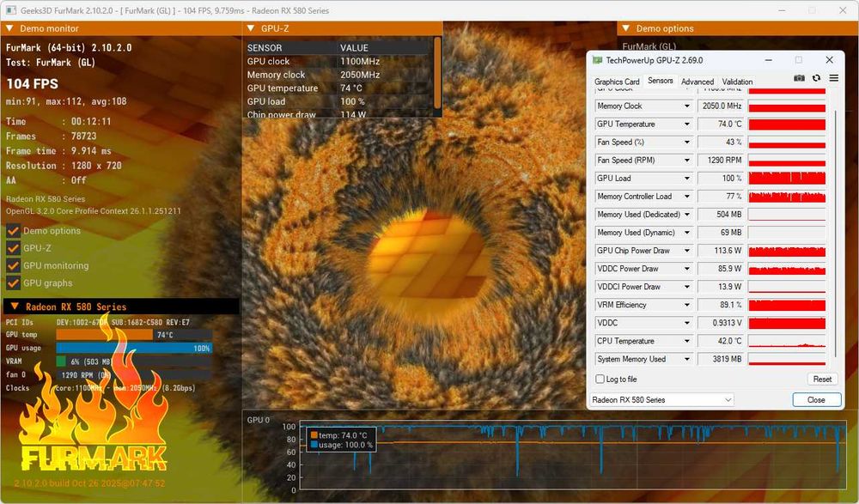Click the VRAM green usage bar
The height and width of the screenshot is (504, 859).
[61, 361]
